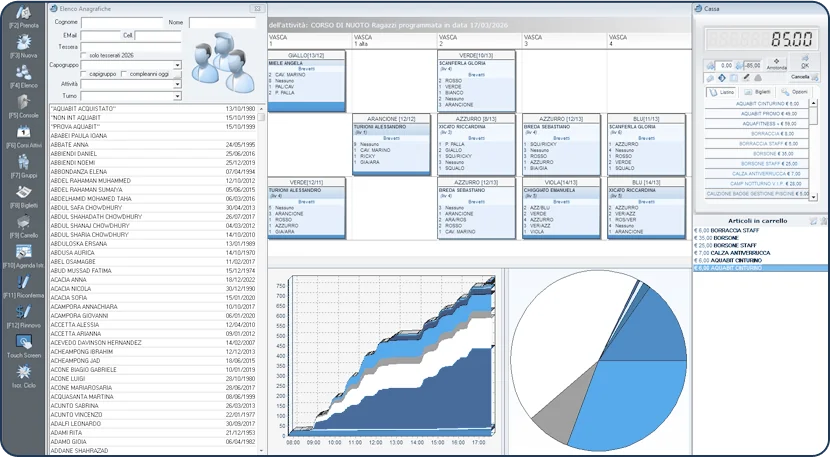The width and height of the screenshot is (830, 457).
Task: Select cart item '€ 35,00 BORSONE'
Action: (761, 238)
